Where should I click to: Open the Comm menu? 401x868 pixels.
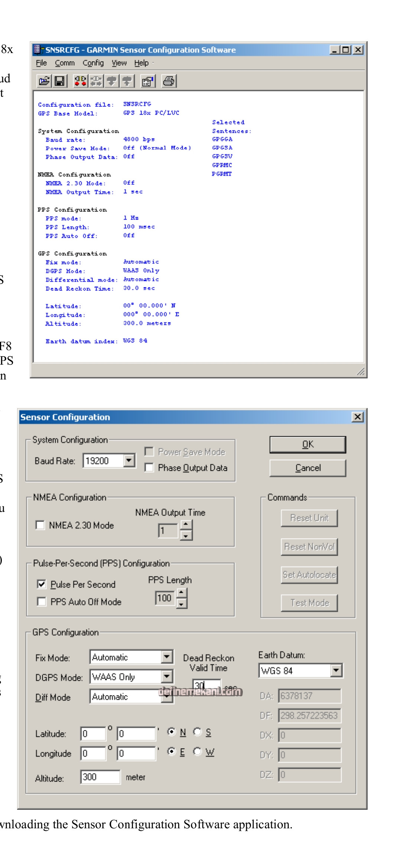pos(65,63)
